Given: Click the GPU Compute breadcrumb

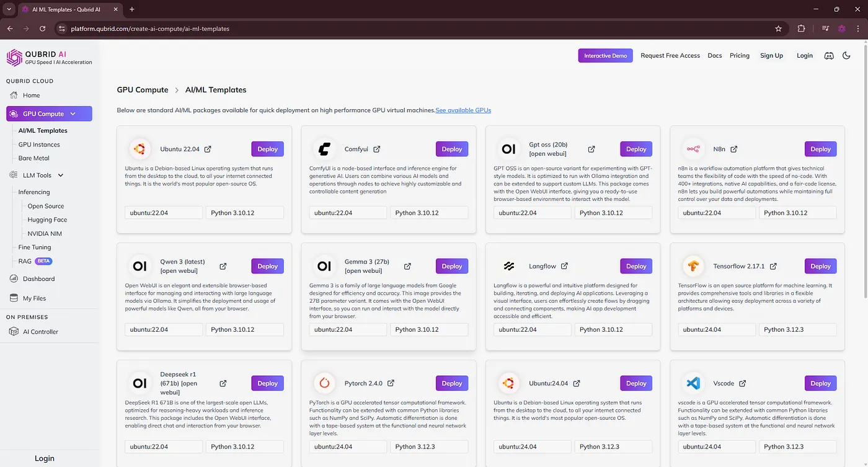Looking at the screenshot, I should coord(143,90).
